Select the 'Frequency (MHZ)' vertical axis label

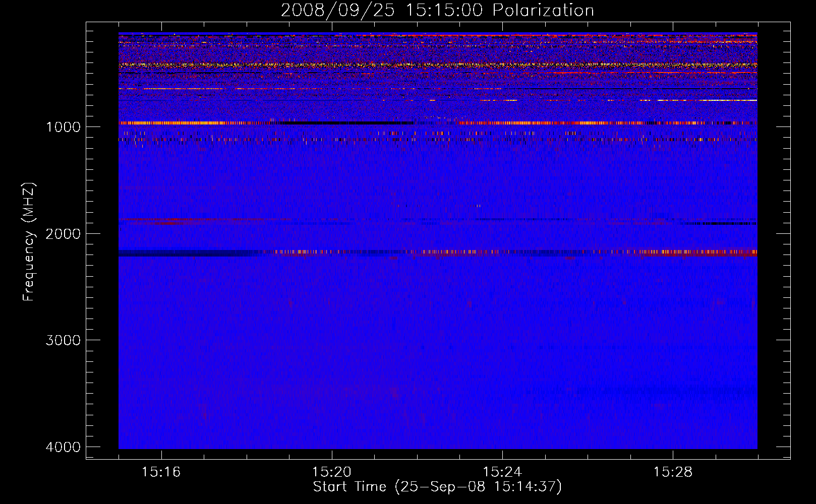(29, 242)
